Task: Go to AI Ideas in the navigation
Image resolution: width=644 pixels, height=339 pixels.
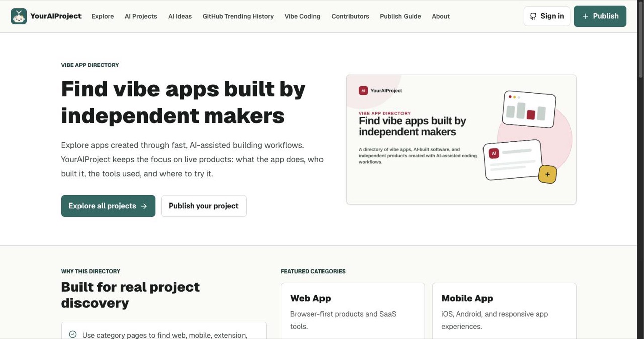Action: tap(180, 16)
